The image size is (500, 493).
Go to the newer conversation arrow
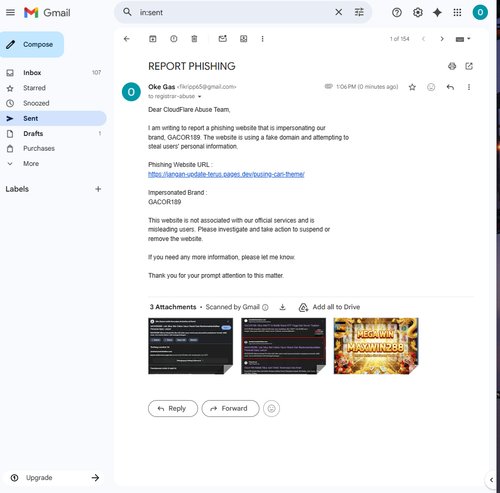point(423,39)
